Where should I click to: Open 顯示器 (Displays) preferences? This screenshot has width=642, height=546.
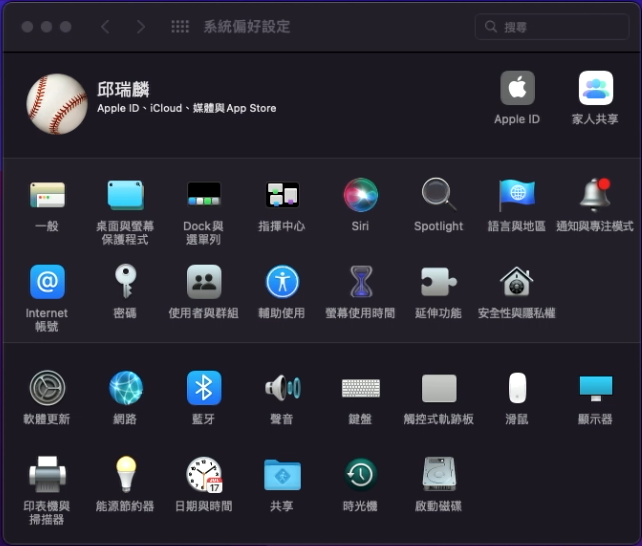pos(596,388)
